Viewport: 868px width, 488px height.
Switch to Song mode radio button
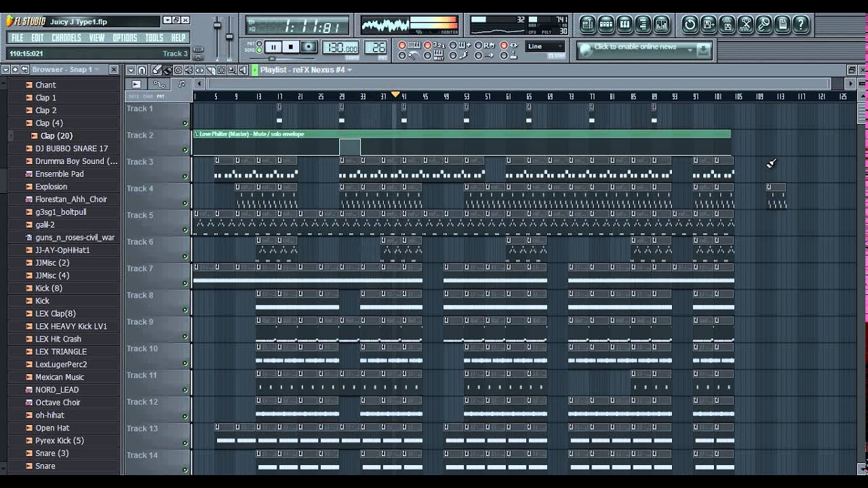[259, 51]
